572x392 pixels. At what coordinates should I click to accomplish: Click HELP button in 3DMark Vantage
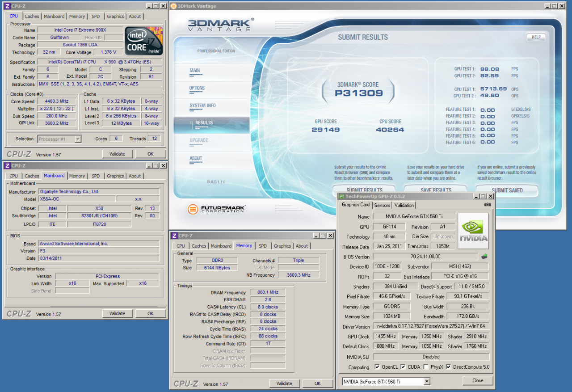click(536, 37)
